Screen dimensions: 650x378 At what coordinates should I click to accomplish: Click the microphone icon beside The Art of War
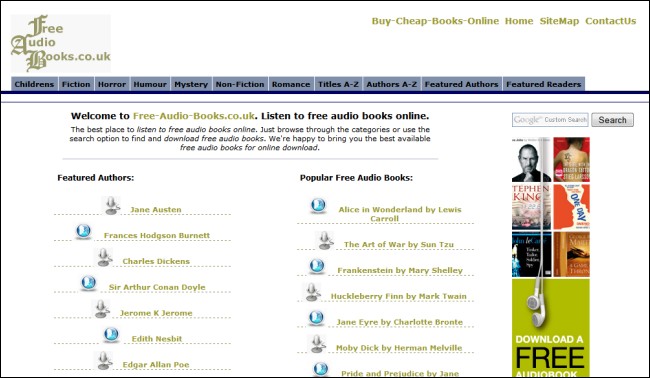click(x=324, y=240)
